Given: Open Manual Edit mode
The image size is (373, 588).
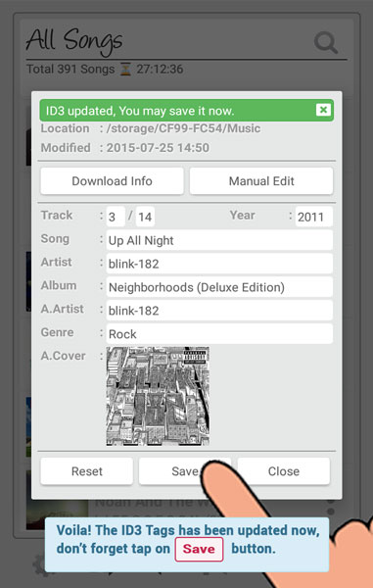Looking at the screenshot, I should (x=261, y=181).
